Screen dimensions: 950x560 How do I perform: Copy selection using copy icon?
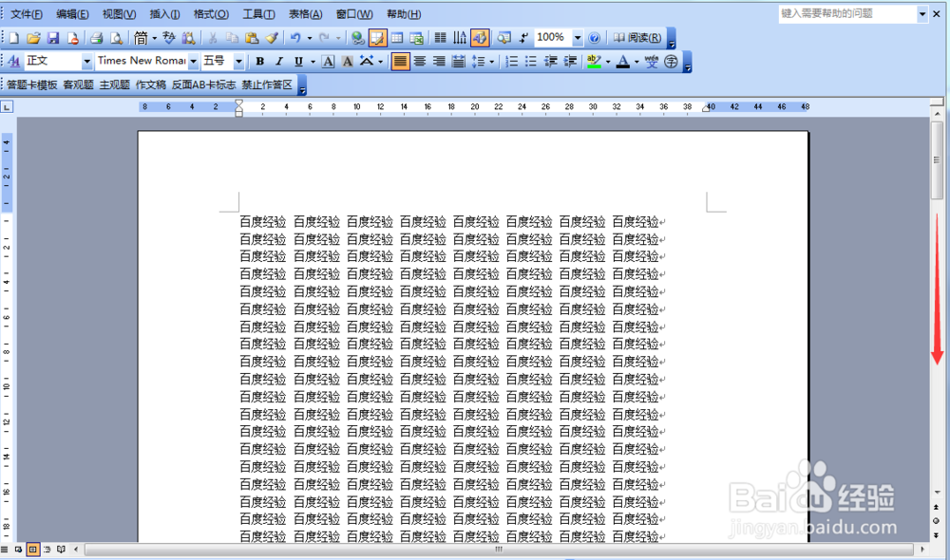(232, 38)
